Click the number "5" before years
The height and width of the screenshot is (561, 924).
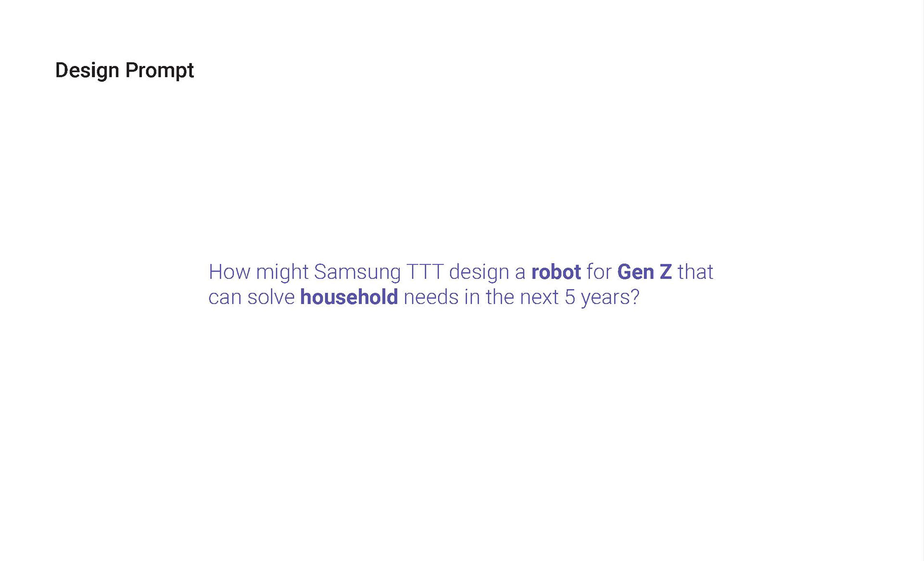coord(570,297)
